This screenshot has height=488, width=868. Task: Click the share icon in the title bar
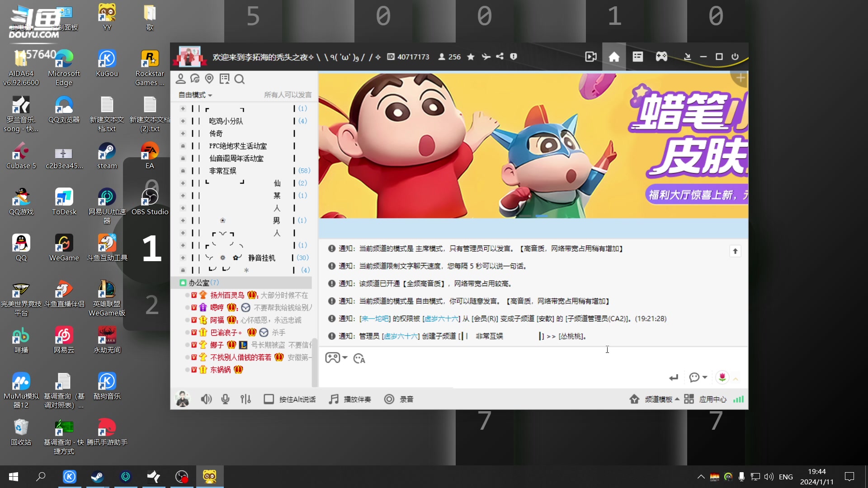click(x=500, y=56)
